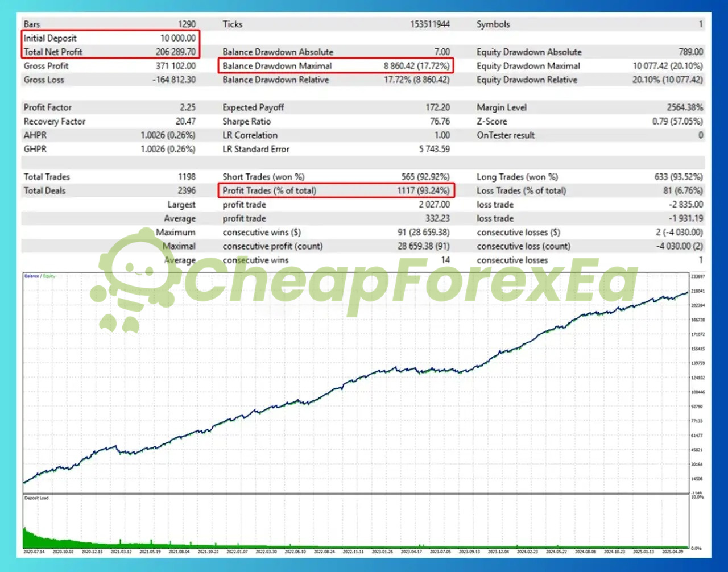Select the Ticks value 153511944
Viewport: 728px width, 572px height.
430,24
